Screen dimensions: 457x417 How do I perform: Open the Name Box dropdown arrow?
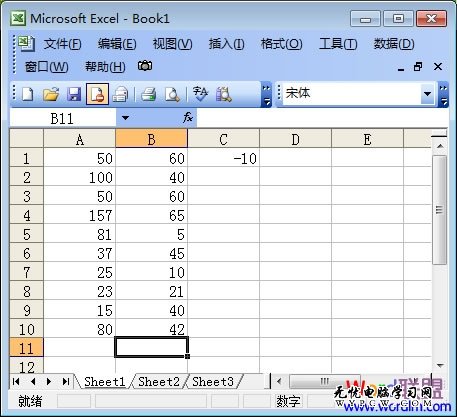point(125,118)
